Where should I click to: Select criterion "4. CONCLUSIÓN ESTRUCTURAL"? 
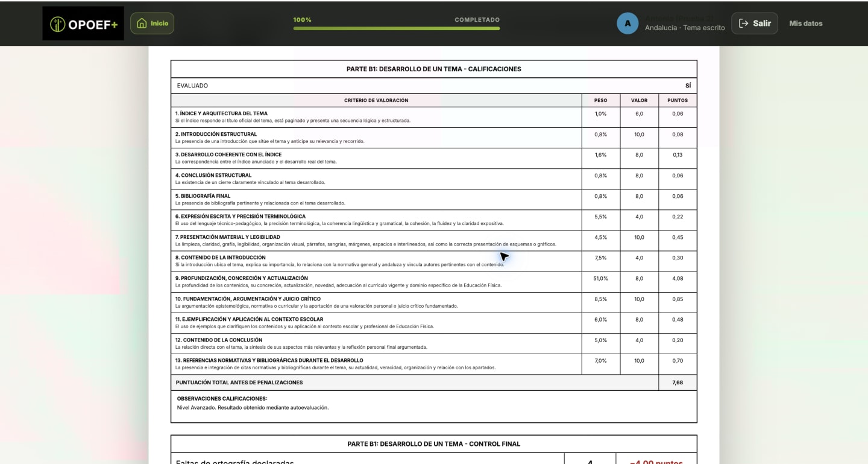tap(213, 175)
